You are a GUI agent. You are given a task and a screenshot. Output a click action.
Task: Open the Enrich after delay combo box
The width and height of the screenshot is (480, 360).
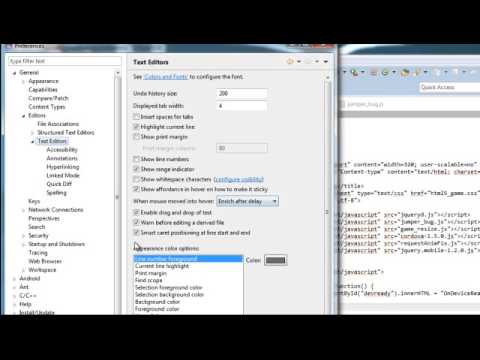[x=247, y=201]
